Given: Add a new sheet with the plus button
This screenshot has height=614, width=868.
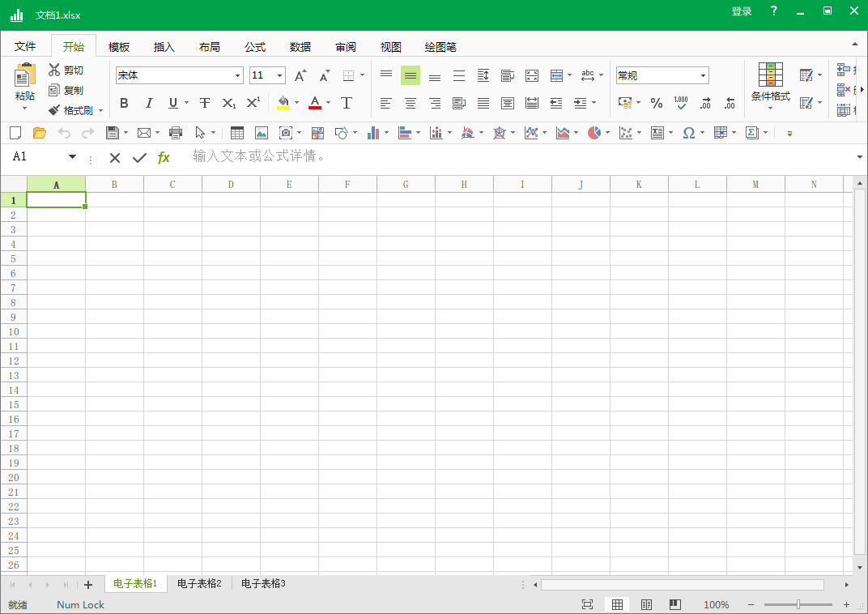Looking at the screenshot, I should (x=88, y=583).
